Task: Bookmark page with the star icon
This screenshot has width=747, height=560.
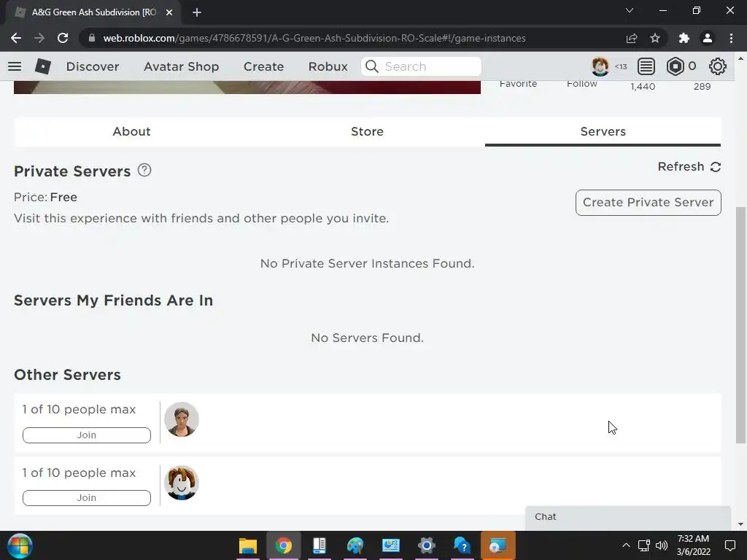Action: click(655, 38)
